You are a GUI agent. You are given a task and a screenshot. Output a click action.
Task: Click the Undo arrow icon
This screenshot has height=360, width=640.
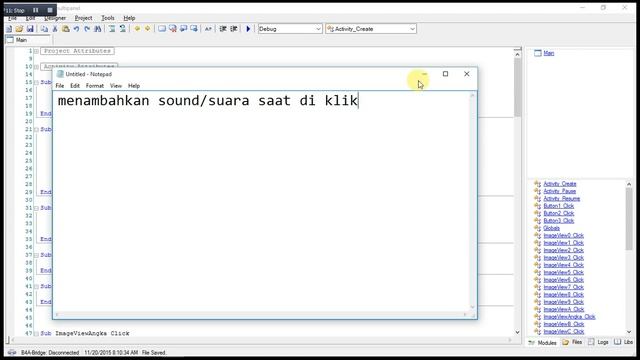(76, 29)
